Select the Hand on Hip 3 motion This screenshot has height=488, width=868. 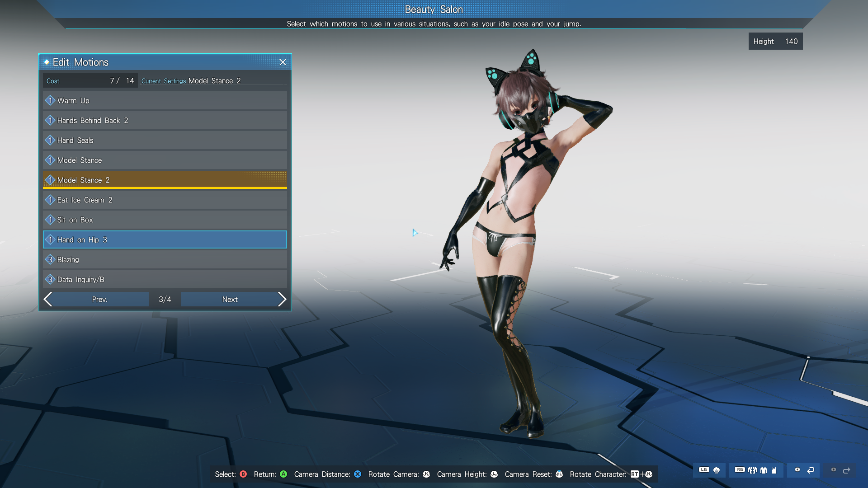[x=165, y=239]
